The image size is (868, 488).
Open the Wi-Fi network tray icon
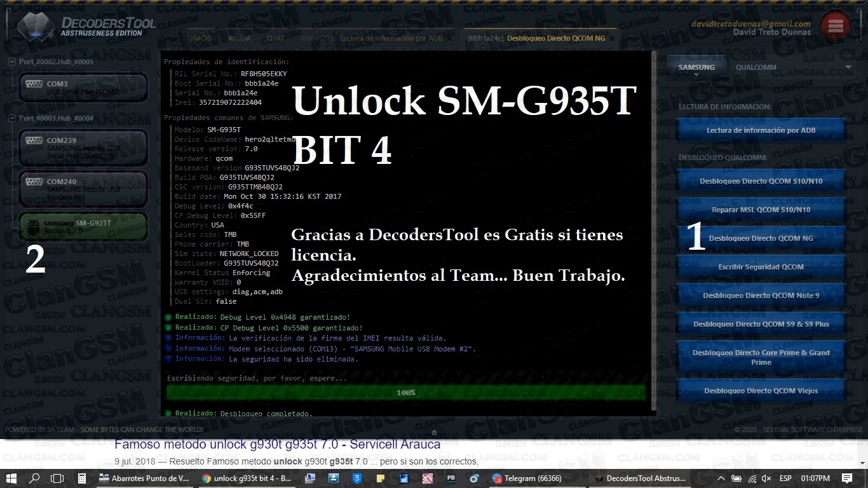(752, 478)
